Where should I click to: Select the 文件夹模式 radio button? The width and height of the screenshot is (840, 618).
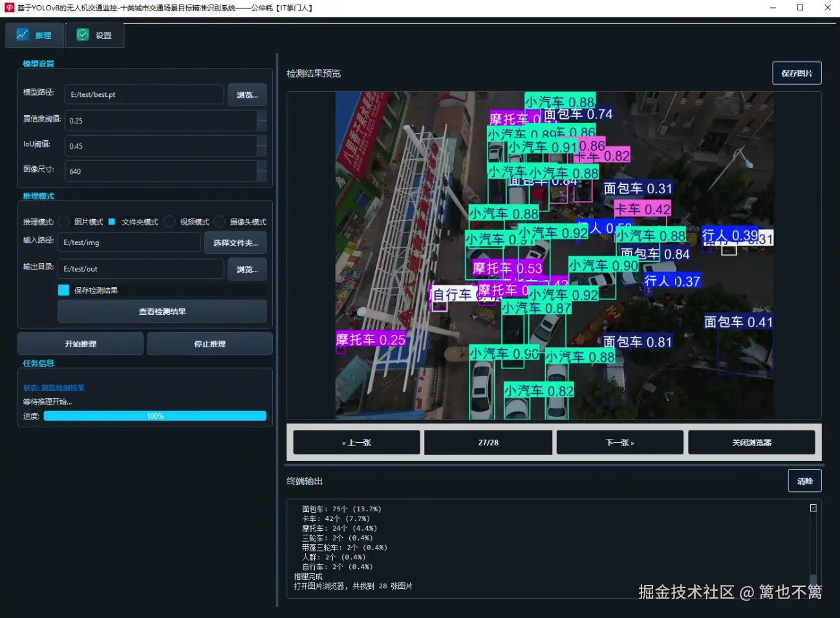tap(112, 222)
